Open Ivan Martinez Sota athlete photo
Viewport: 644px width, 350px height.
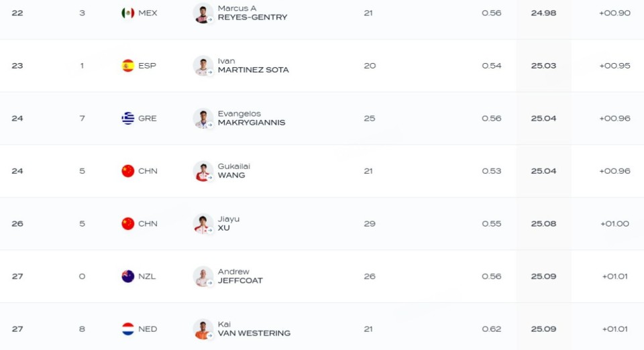(x=203, y=66)
